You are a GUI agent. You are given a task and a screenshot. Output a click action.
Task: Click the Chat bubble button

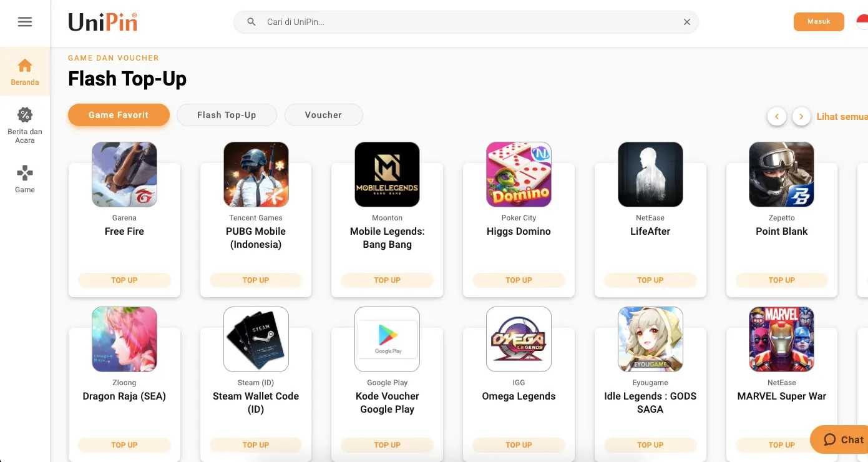[840, 440]
